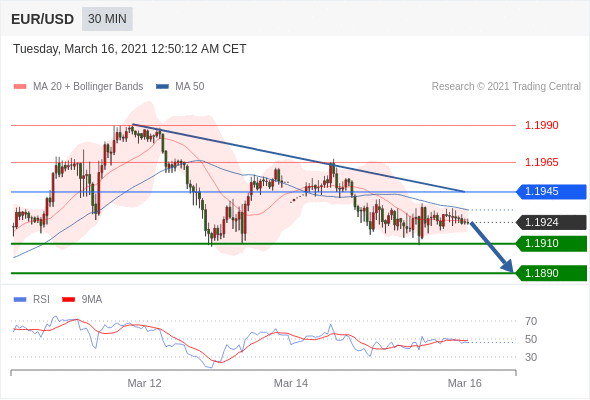
Task: Select the EUR/USD pair title
Action: tap(43, 19)
